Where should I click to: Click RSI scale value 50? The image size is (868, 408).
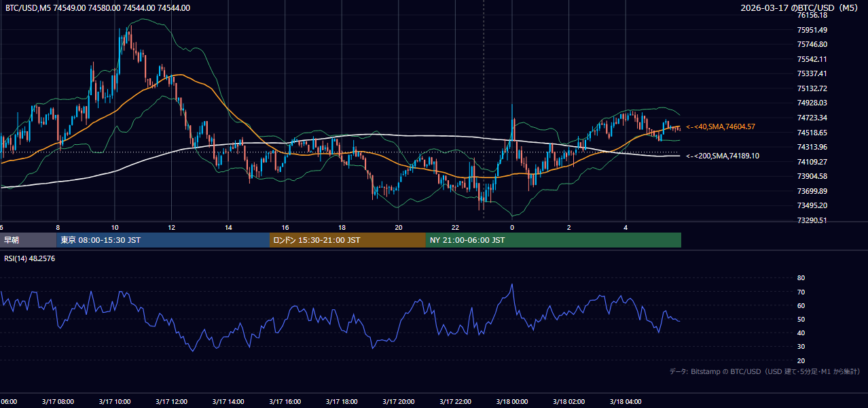pos(801,320)
